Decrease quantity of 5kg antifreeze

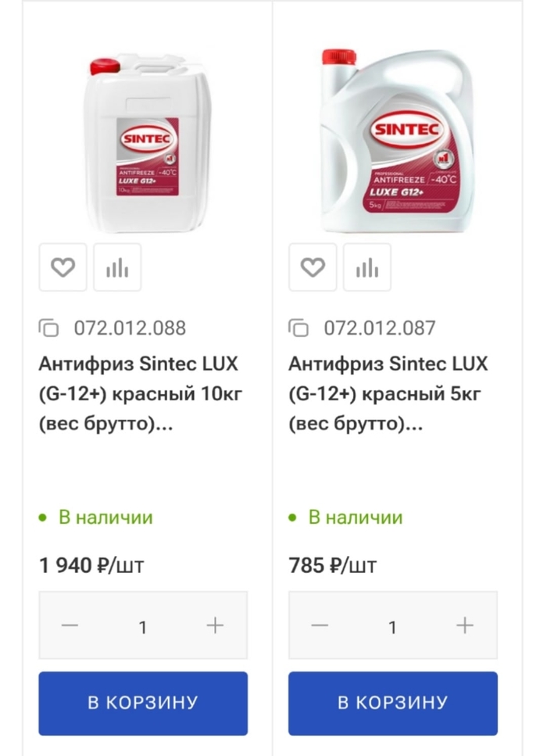pyautogui.click(x=320, y=625)
